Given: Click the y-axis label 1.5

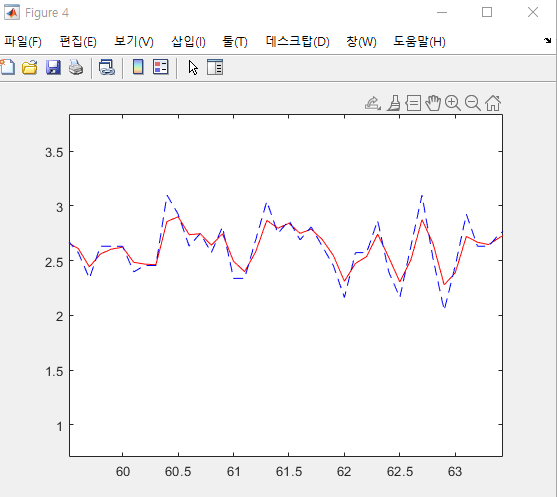Looking at the screenshot, I should pos(54,372).
